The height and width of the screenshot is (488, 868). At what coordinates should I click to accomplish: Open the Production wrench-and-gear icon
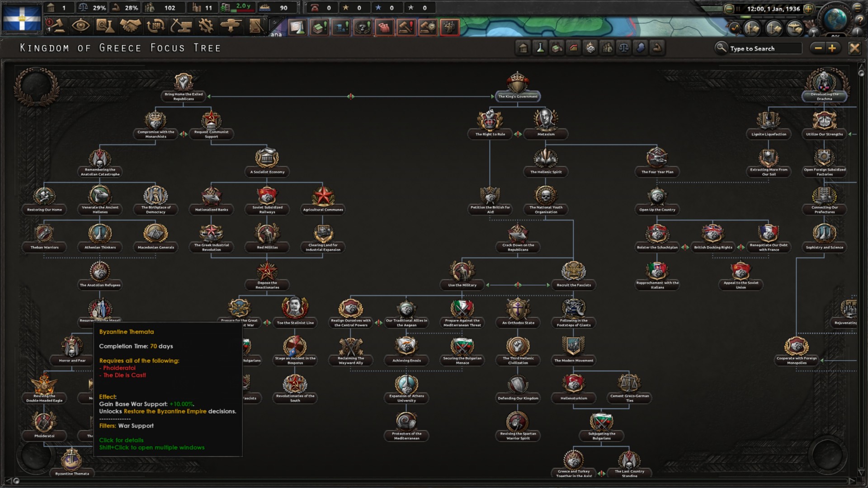coord(206,26)
